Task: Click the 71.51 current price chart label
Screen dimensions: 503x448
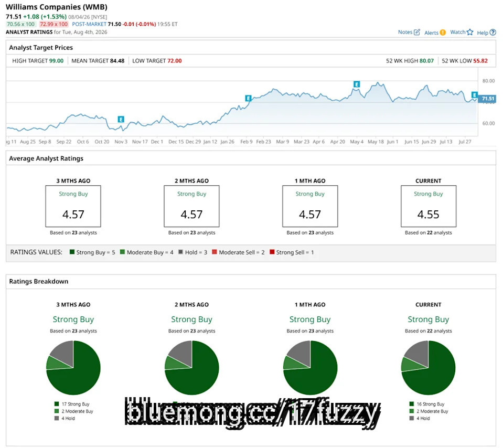Action: (487, 99)
